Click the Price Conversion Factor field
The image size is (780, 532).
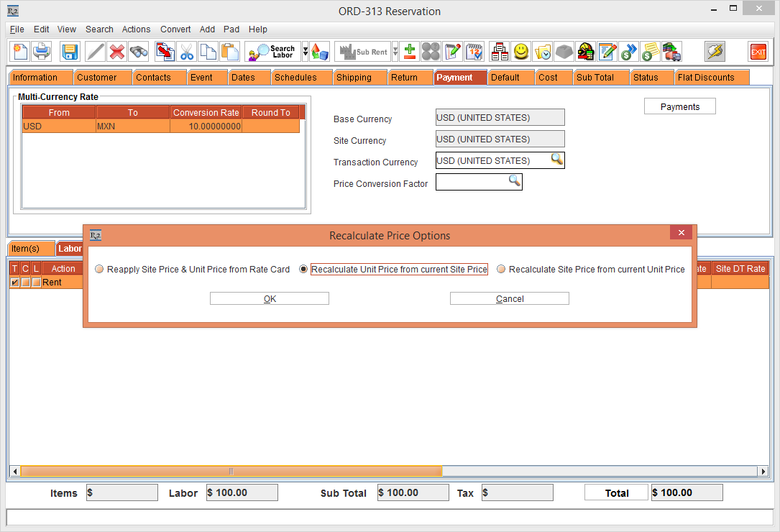[472, 183]
